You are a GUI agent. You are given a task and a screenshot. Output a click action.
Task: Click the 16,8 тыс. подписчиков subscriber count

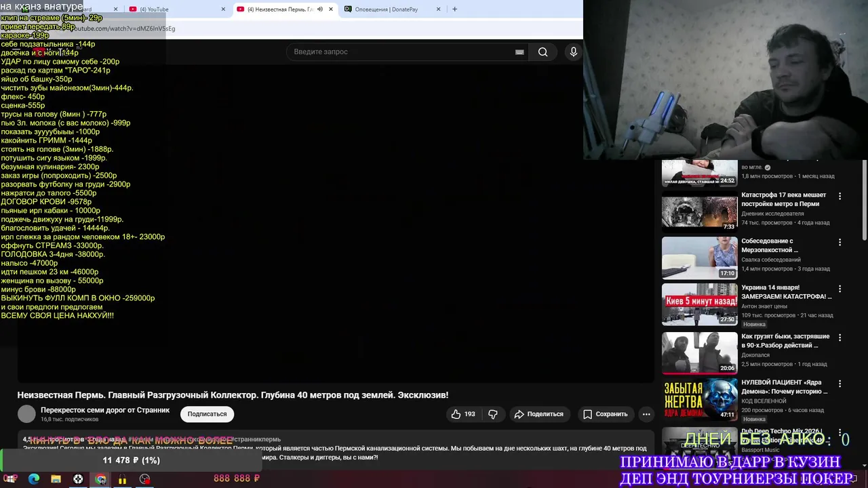(69, 420)
